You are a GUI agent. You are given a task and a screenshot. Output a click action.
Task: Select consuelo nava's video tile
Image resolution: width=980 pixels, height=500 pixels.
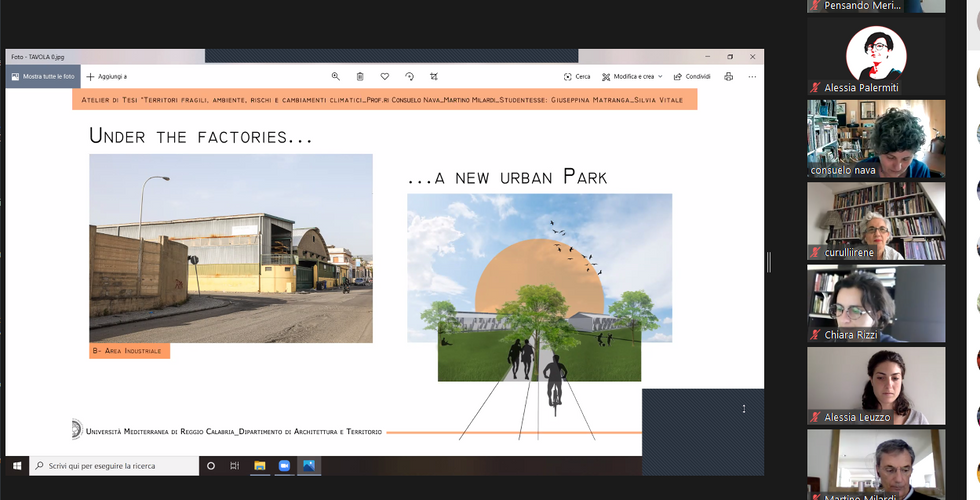[876, 139]
